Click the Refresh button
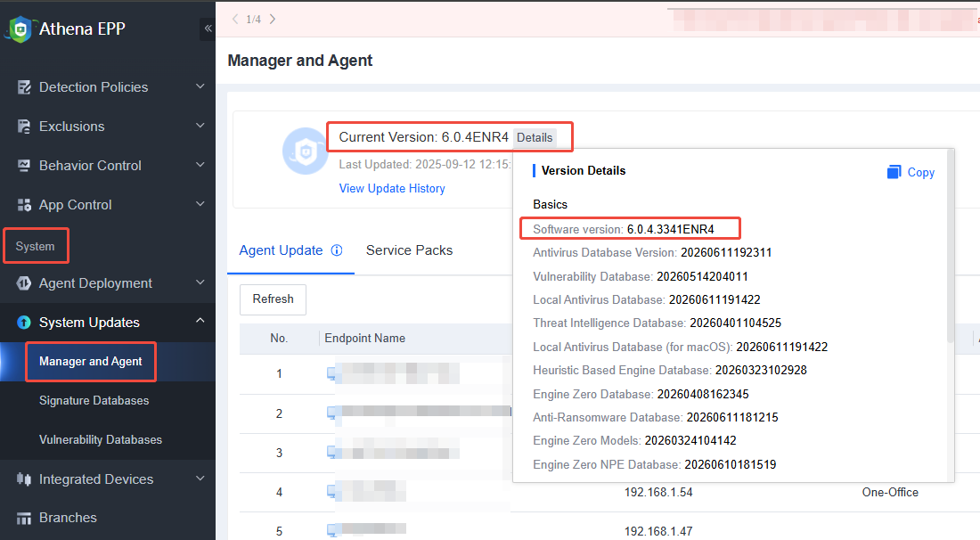Screen dimensions: 980x540 274,299
